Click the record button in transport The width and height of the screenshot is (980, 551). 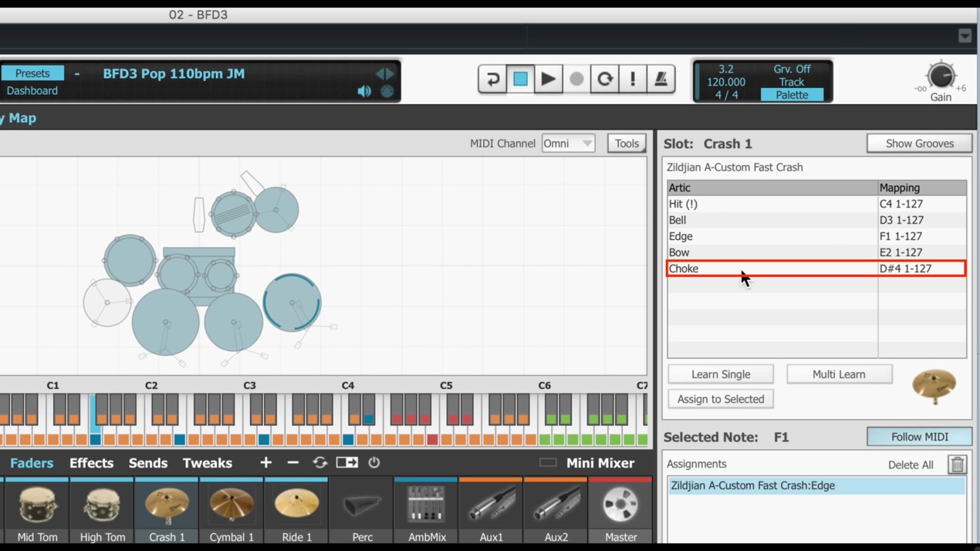576,79
